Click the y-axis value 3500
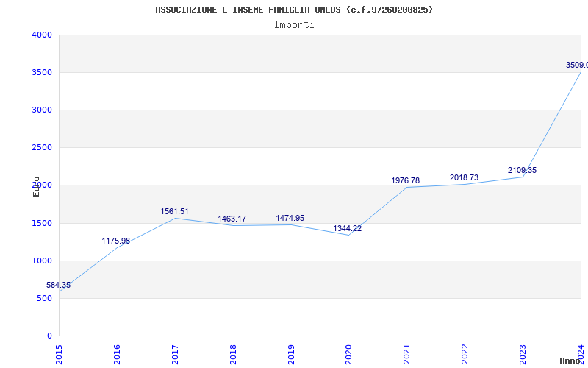This screenshot has height=368, width=588. [x=42, y=72]
